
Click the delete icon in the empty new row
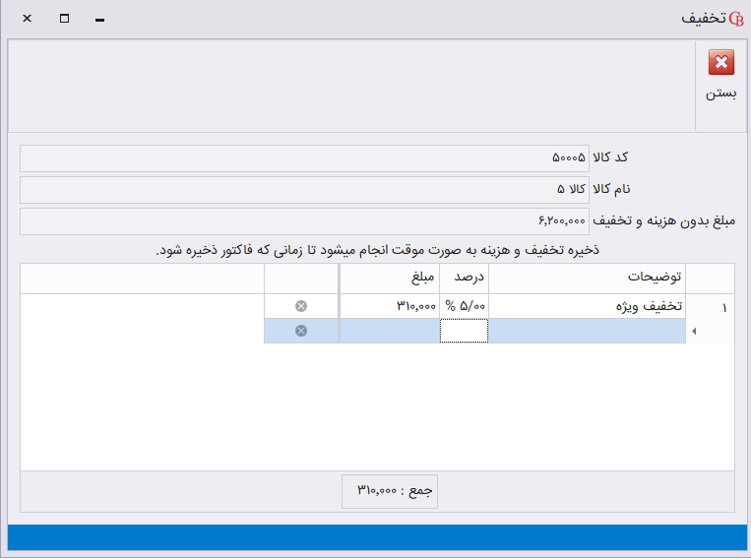pyautogui.click(x=301, y=331)
